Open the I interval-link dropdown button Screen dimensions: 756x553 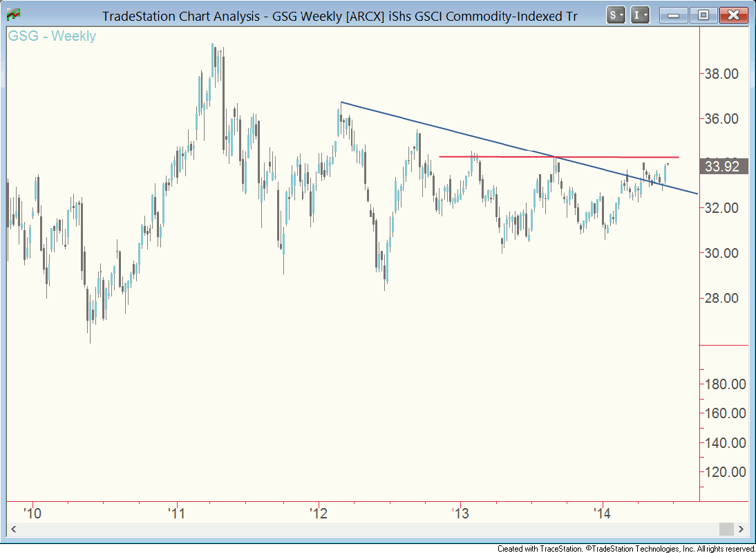point(641,15)
